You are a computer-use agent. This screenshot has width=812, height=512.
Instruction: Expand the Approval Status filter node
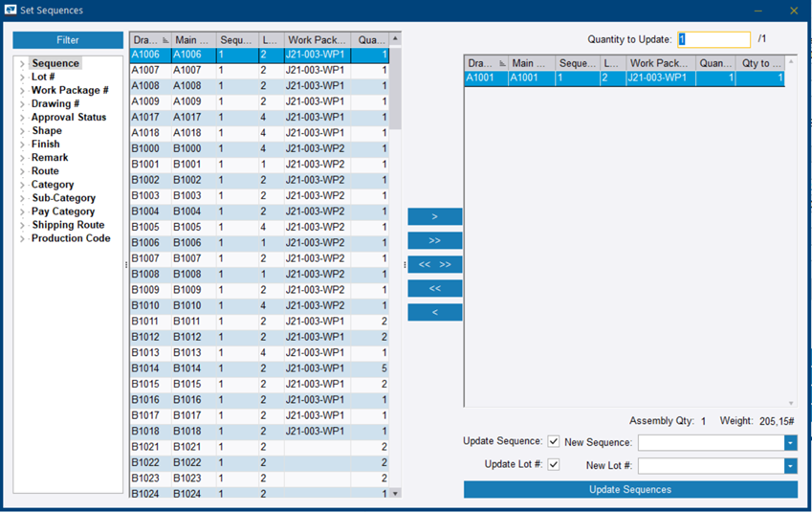click(x=22, y=118)
